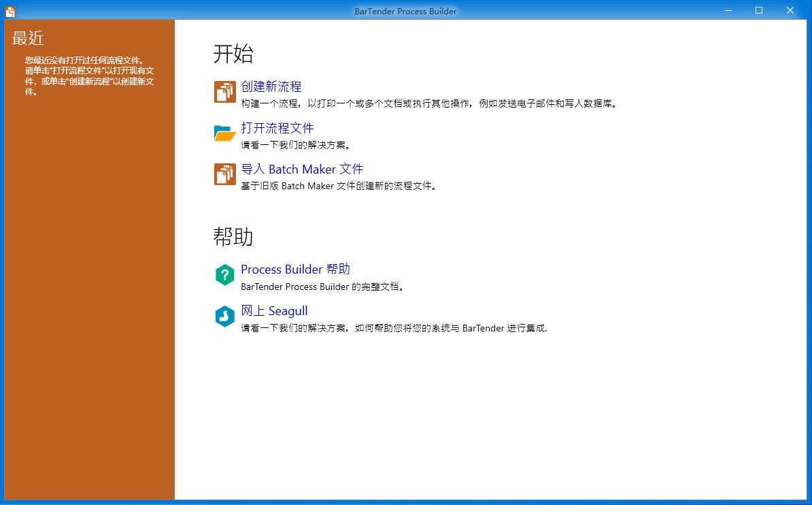Screen dimensions: 812x505
Task: Click the description text under 创建新流程
Action: (x=428, y=104)
